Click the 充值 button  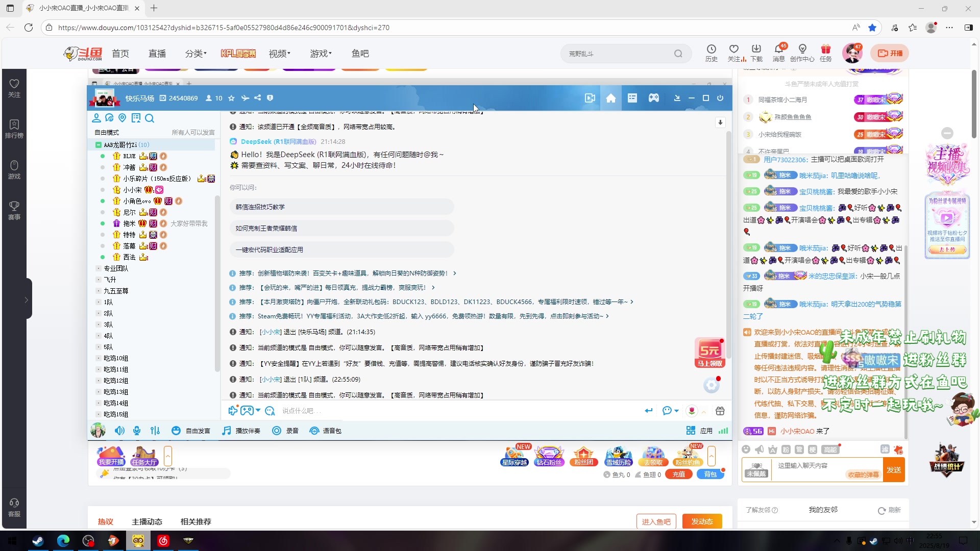(x=678, y=474)
